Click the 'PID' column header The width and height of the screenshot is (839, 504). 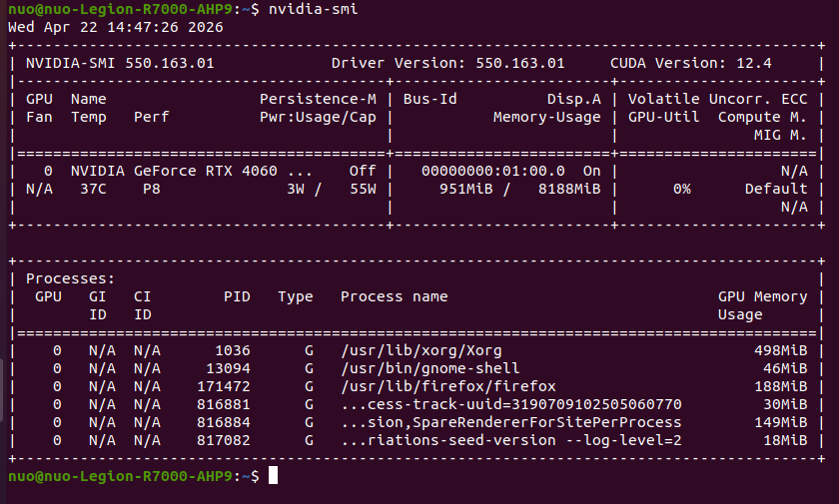237,296
